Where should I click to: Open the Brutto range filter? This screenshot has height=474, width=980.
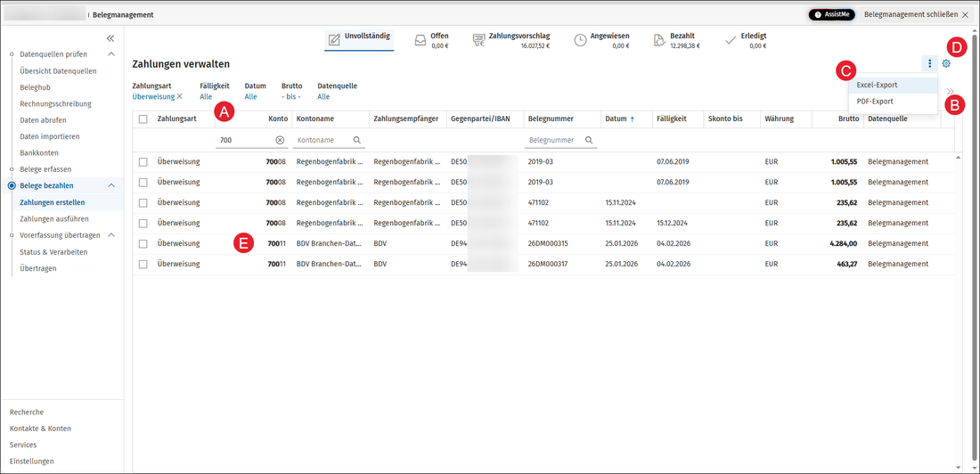coord(291,96)
